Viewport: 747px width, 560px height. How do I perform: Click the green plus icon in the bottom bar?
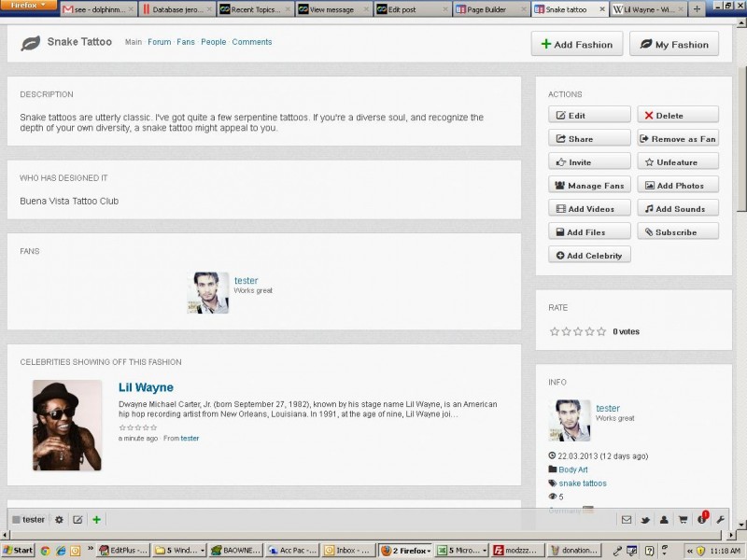[x=97, y=520]
